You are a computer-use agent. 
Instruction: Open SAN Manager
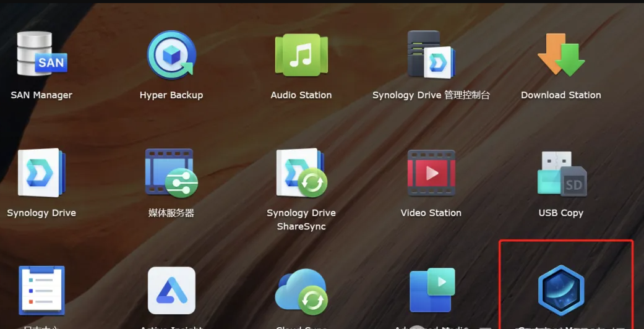[41, 54]
